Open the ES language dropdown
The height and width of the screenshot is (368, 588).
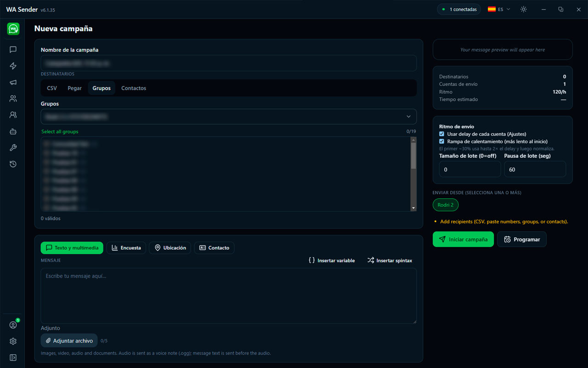point(499,9)
